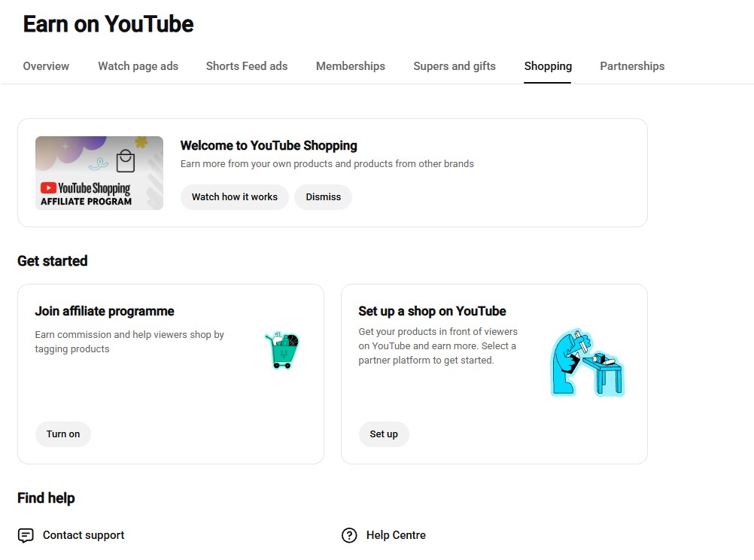Screen dimensions: 754x560
Task: Click 'Earn more from your own products' text
Action: (327, 163)
